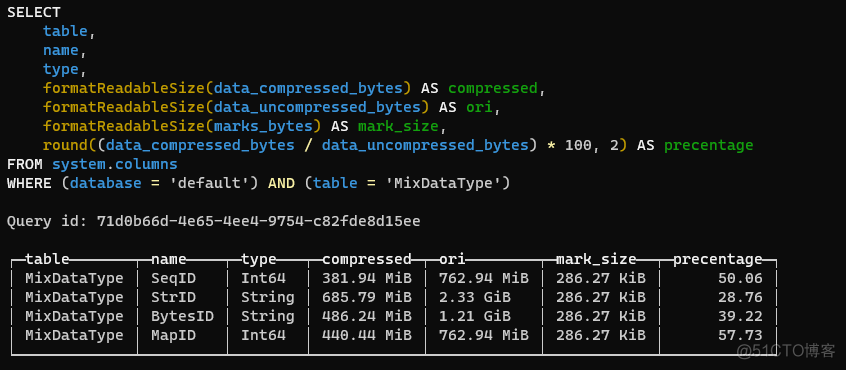
Task: Click formatReadableSize(marks_bytes) in the query
Action: coord(182,126)
